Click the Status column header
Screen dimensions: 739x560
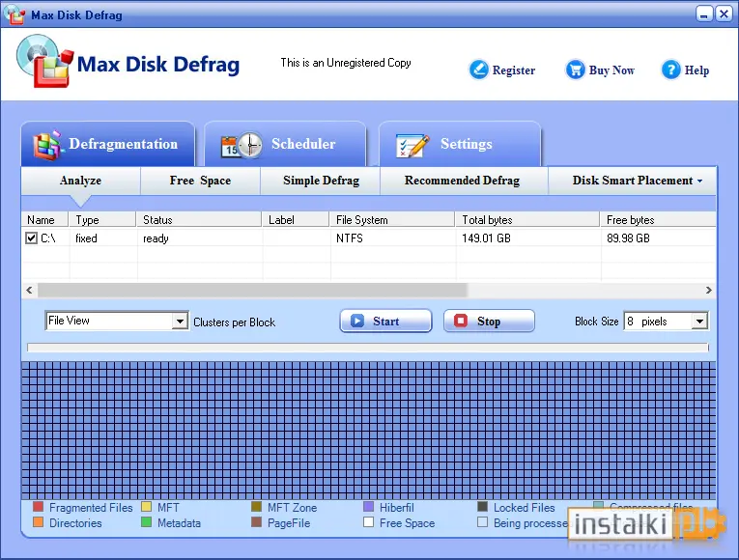(x=199, y=219)
